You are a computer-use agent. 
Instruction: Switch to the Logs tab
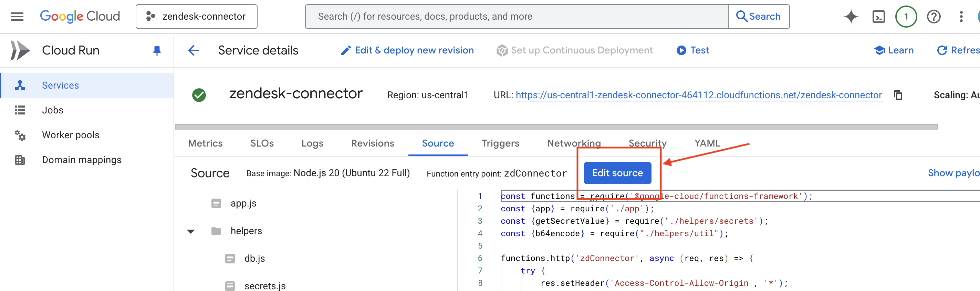point(312,143)
